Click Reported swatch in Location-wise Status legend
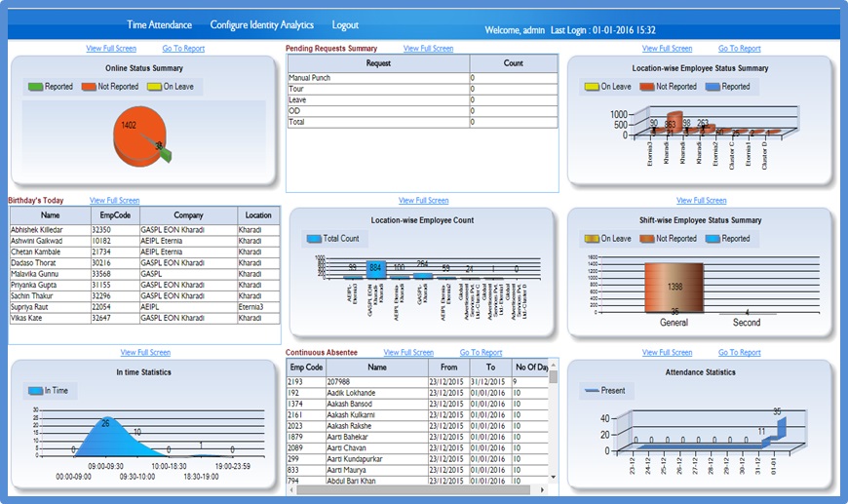 (713, 87)
